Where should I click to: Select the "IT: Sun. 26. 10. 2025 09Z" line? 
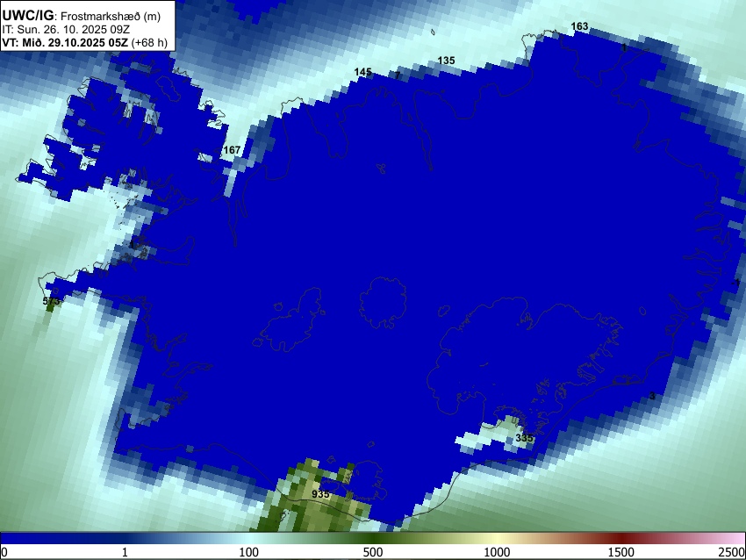tap(66, 30)
